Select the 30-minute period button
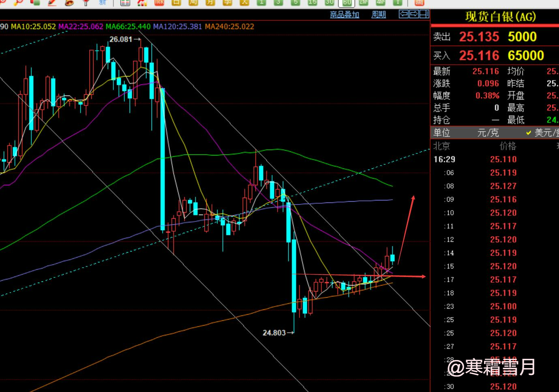This screenshot has height=392, width=559. [329, 2]
